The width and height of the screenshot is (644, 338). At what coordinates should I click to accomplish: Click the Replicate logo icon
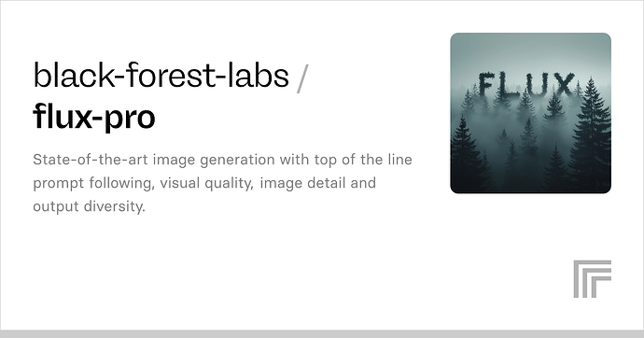(x=593, y=279)
